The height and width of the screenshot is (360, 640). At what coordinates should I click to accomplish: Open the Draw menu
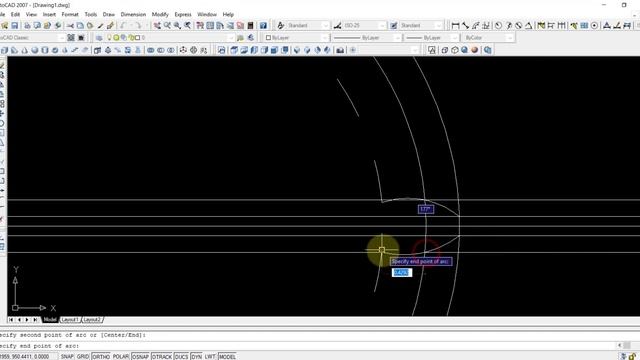coord(109,14)
